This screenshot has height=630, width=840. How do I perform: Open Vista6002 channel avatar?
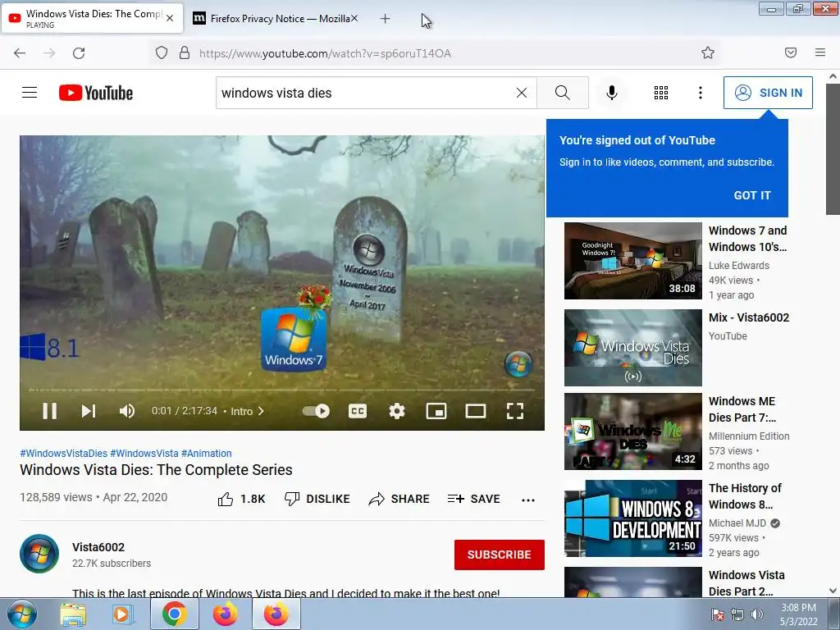39,554
